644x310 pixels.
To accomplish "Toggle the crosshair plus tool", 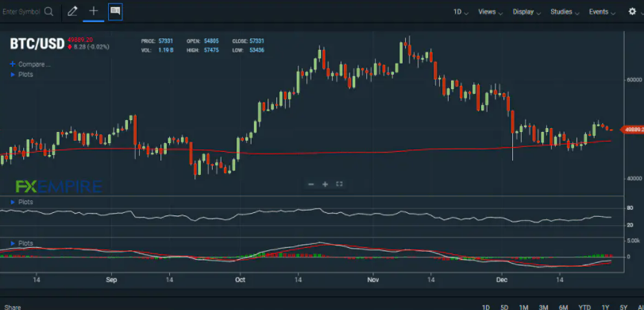I will tap(94, 11).
